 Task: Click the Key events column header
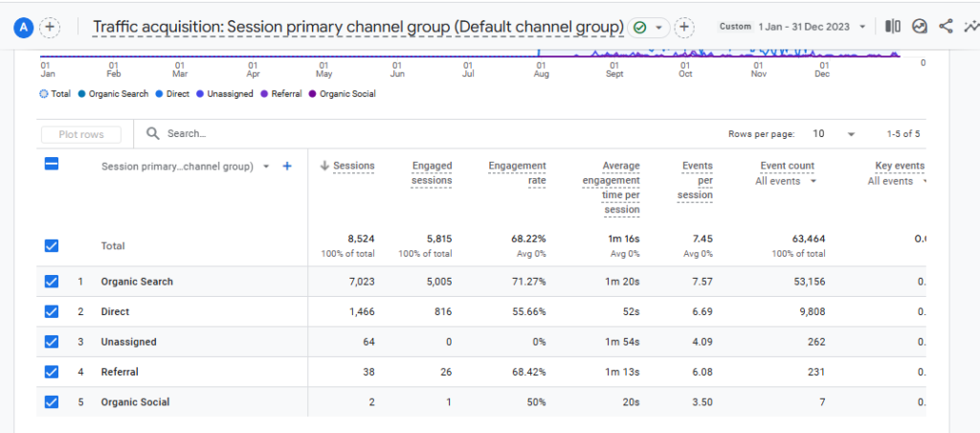900,166
